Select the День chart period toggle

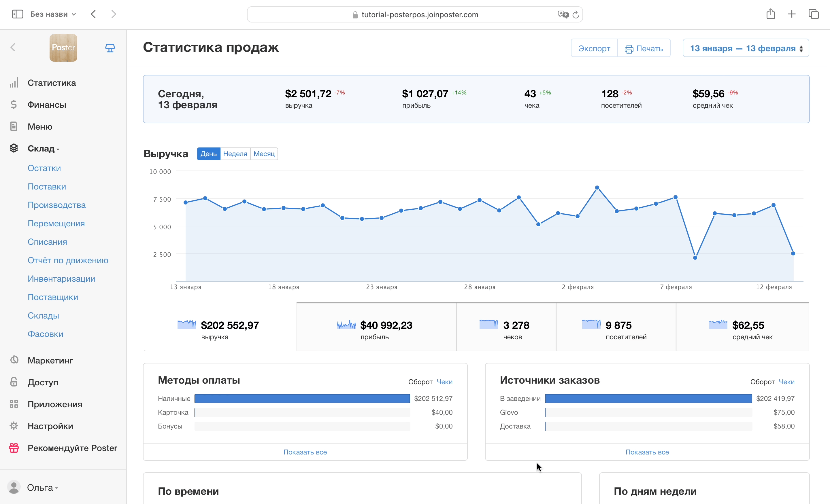click(209, 154)
